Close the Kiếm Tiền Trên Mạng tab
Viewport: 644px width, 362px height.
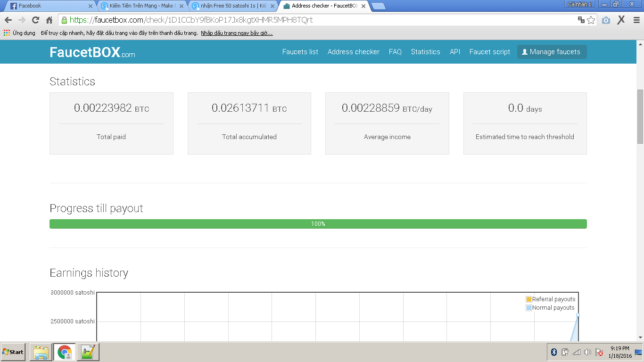181,6
